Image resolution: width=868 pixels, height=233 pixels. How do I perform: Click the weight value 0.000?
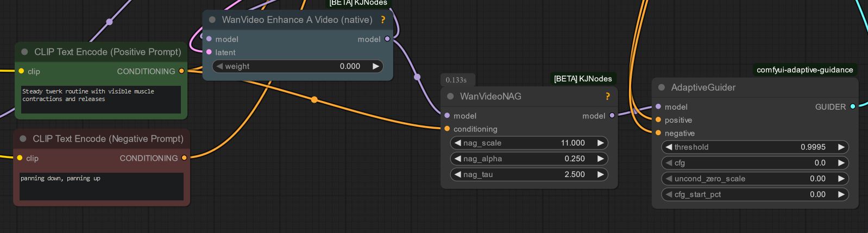tap(350, 66)
